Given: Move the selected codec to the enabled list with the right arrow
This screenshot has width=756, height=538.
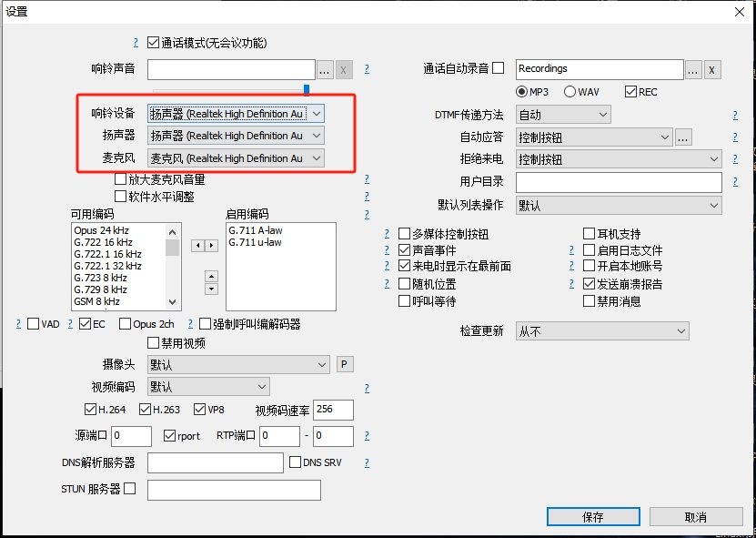Looking at the screenshot, I should point(211,246).
